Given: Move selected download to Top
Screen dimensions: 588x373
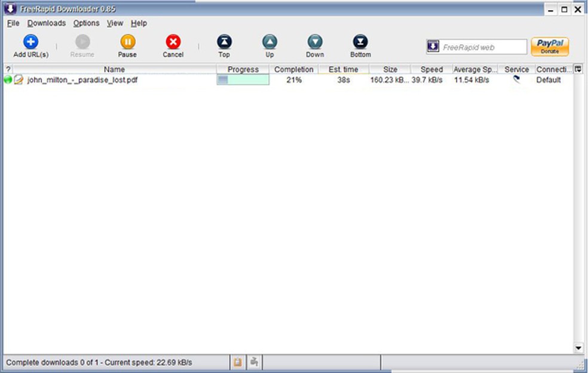Looking at the screenshot, I should (224, 46).
